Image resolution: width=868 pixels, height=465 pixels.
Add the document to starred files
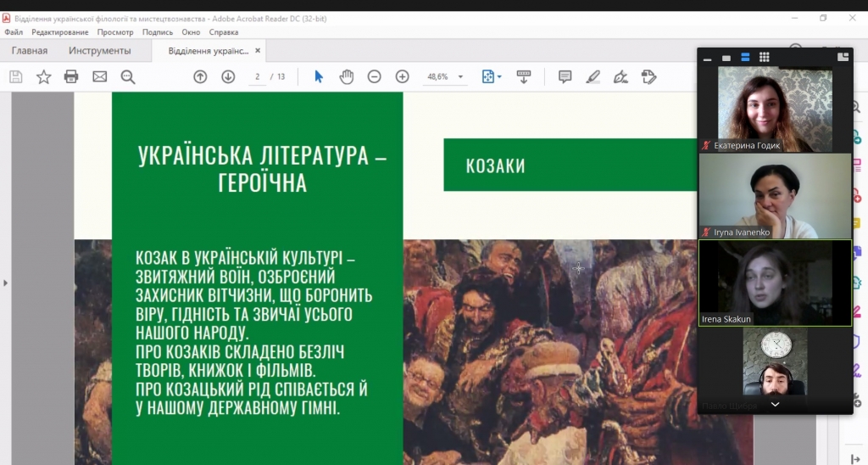[44, 77]
